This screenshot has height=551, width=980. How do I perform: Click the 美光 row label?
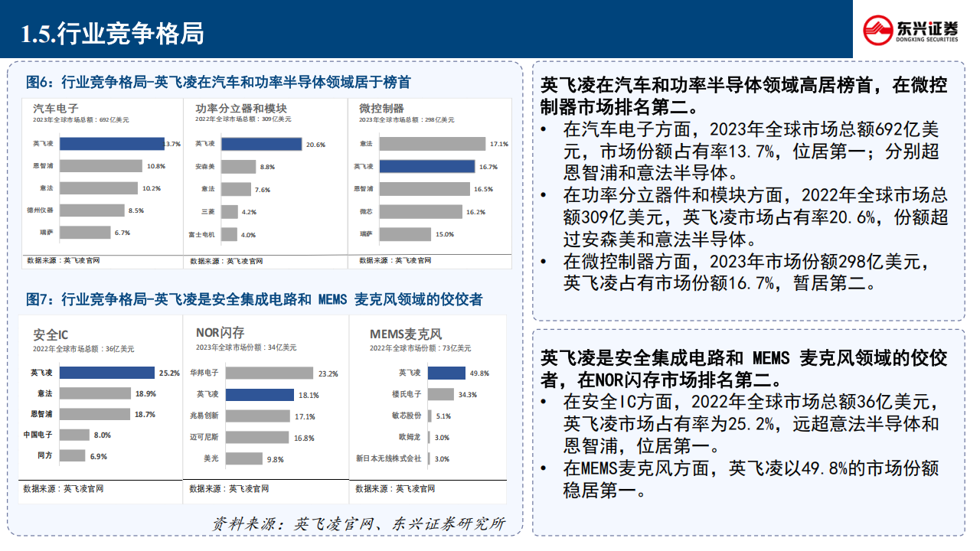point(211,459)
